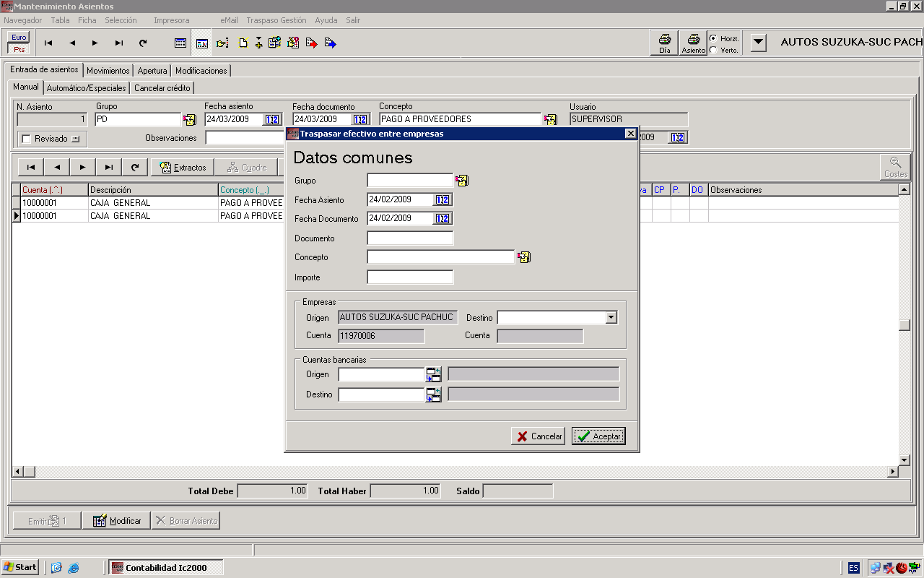924x578 pixels.
Task: Go to last line in entries grid navigator
Action: pyautogui.click(x=109, y=167)
